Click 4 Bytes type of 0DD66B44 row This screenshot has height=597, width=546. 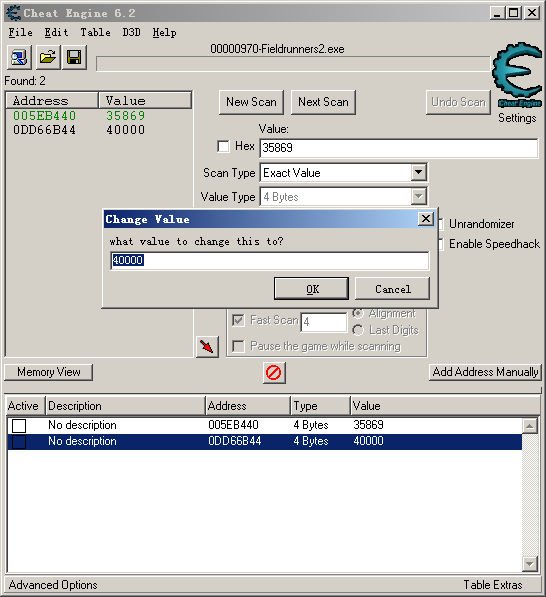(x=311, y=441)
